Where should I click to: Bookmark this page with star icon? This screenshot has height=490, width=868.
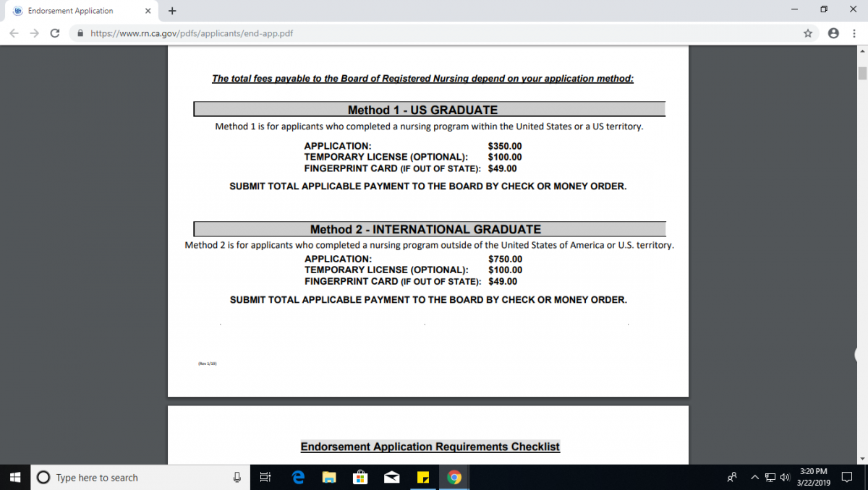(808, 33)
